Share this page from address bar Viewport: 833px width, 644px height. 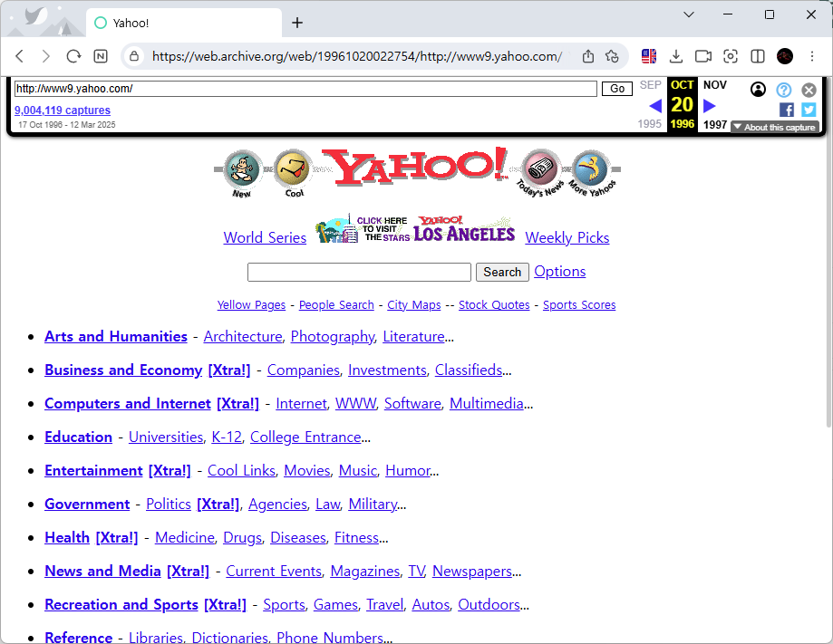pos(588,56)
